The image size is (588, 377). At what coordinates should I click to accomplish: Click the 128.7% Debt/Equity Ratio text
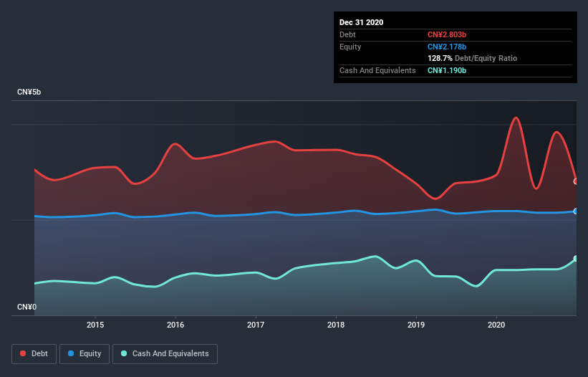(472, 59)
